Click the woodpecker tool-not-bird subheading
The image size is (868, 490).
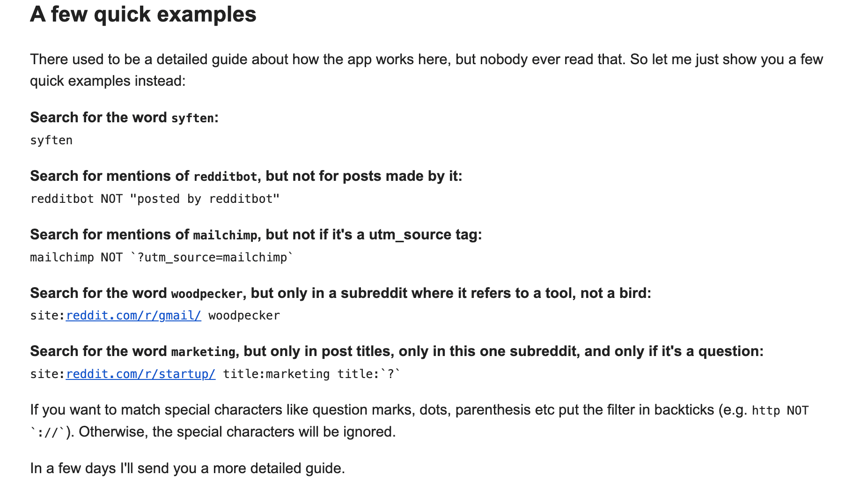[340, 293]
